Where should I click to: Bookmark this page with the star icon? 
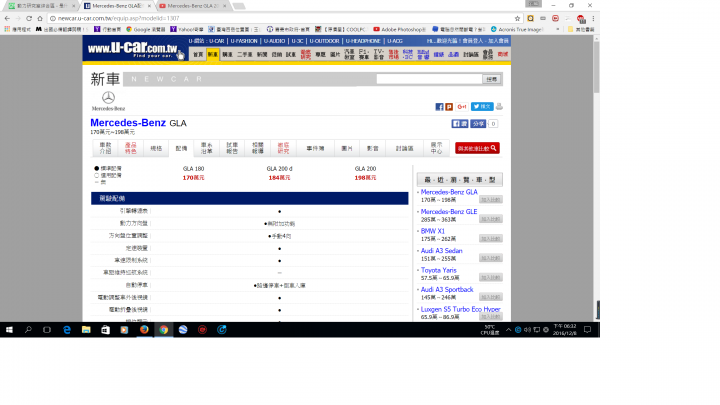518,18
